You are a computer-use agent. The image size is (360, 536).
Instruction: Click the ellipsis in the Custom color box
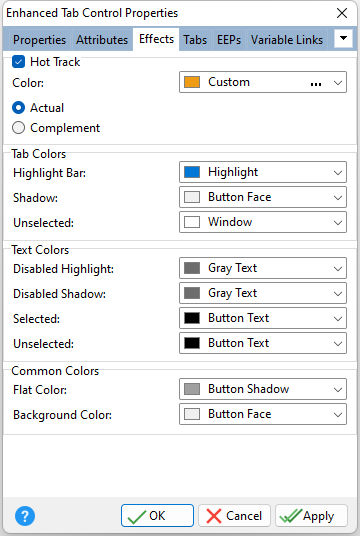click(316, 84)
